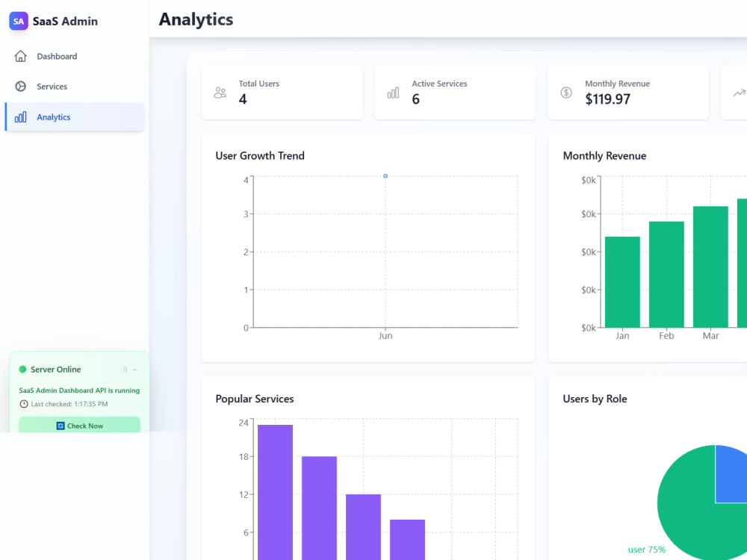The height and width of the screenshot is (560, 747).
Task: Click the User Growth Trend heading
Action: pos(260,156)
